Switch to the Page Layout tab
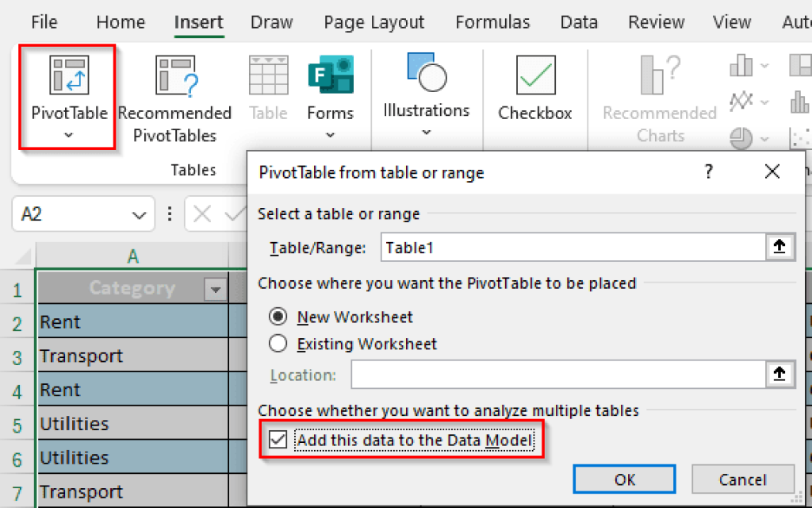 374,22
